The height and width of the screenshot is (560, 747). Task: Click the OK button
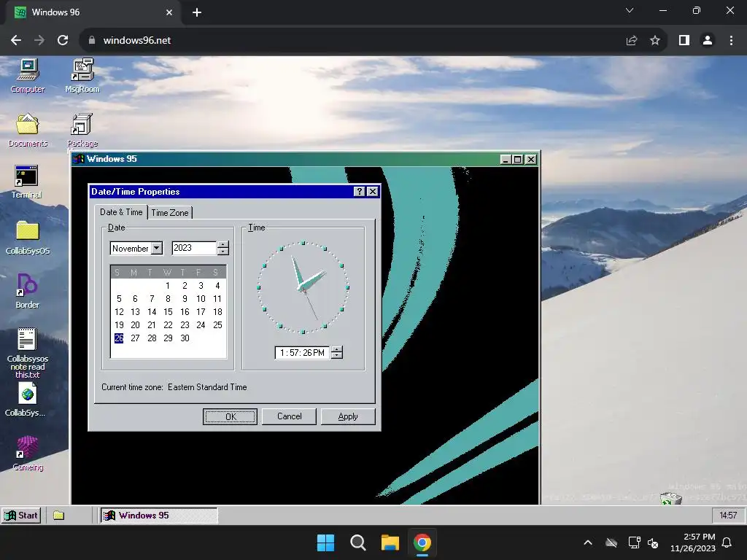pos(230,416)
